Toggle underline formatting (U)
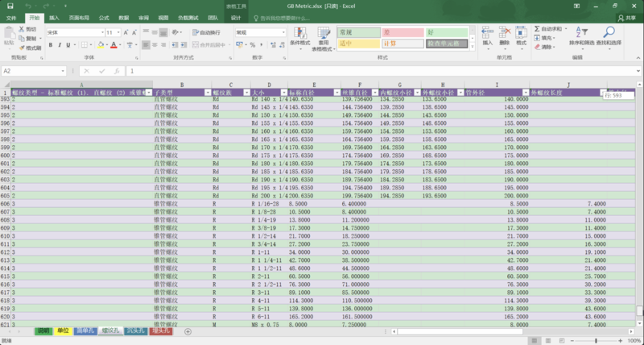This screenshot has height=345, width=644. pyautogui.click(x=68, y=44)
